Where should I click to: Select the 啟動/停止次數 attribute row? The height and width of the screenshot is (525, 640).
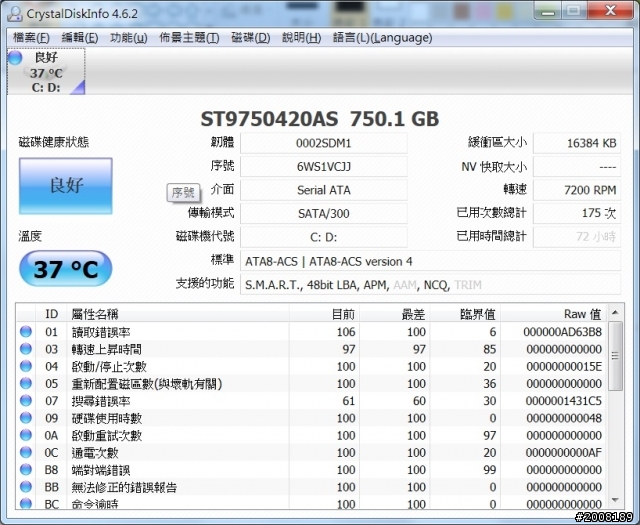tap(312, 366)
